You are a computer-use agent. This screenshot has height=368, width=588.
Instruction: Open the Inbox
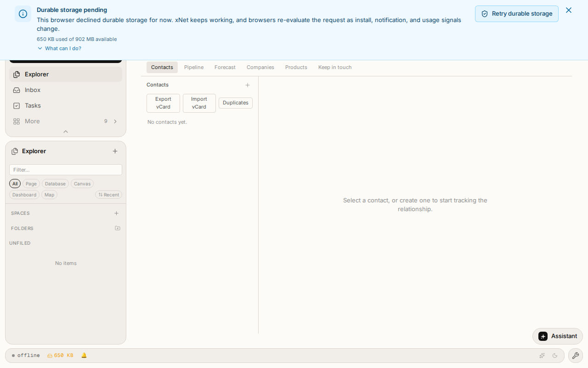click(66, 90)
